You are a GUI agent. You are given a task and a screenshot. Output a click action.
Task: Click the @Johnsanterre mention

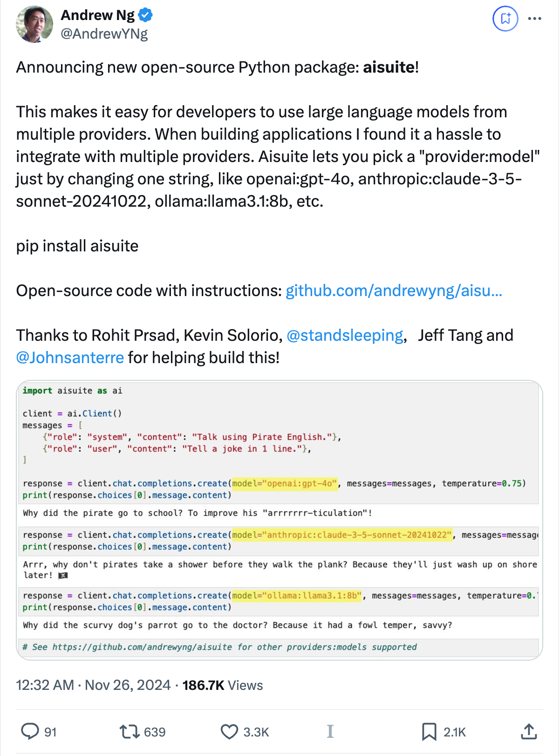[x=70, y=358]
